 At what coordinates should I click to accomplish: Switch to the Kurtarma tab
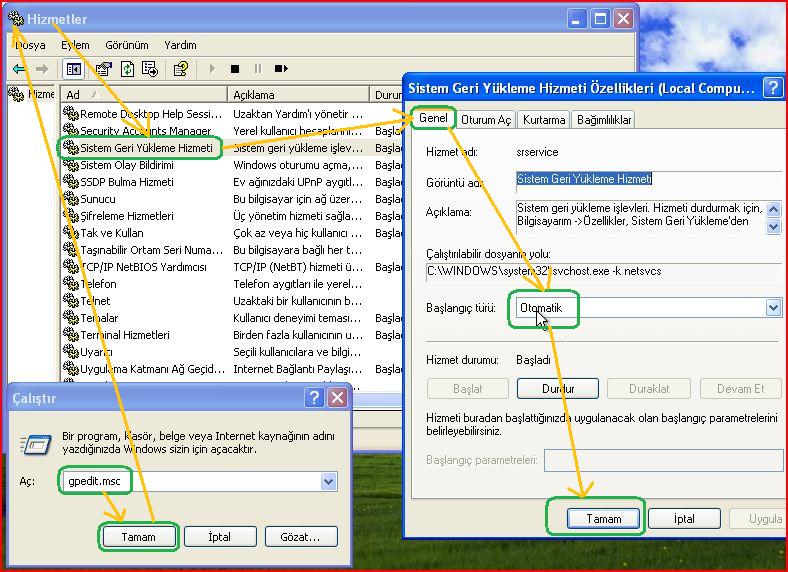[x=544, y=120]
